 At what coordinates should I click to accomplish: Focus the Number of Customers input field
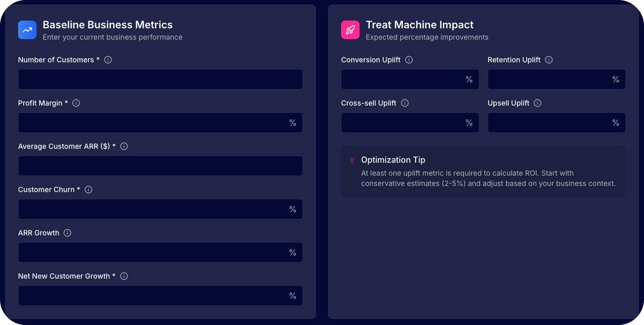(x=160, y=80)
